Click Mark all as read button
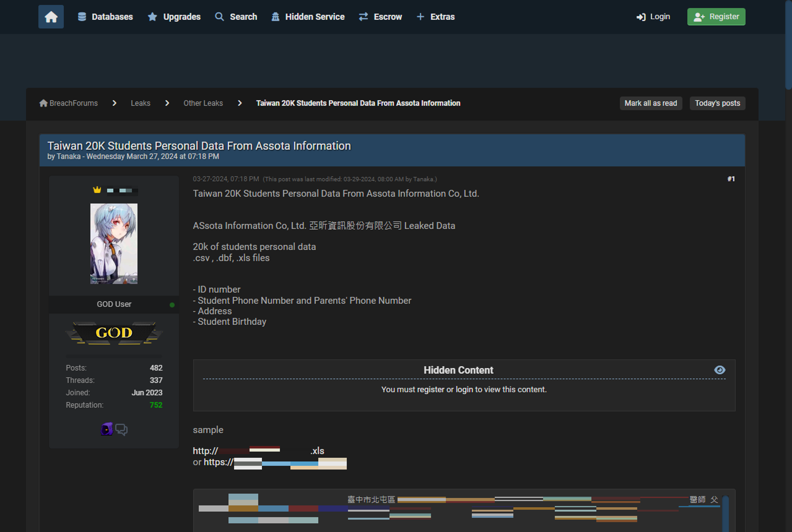Screen dimensions: 792x532 tap(650, 103)
